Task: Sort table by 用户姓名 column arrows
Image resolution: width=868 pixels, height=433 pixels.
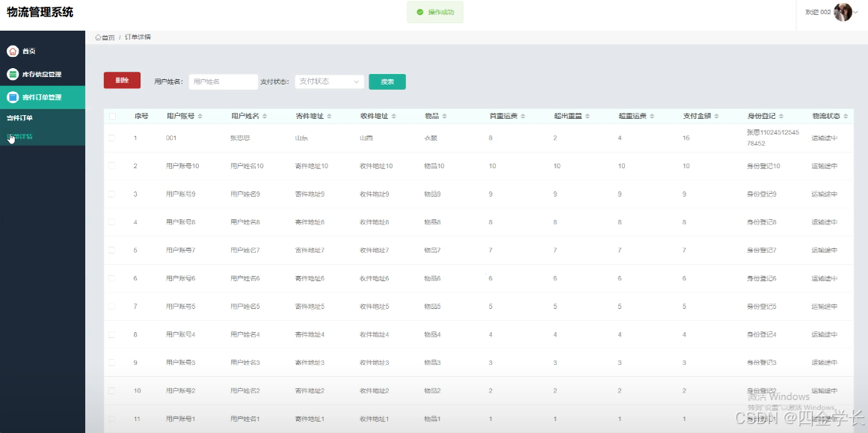Action: (x=265, y=116)
